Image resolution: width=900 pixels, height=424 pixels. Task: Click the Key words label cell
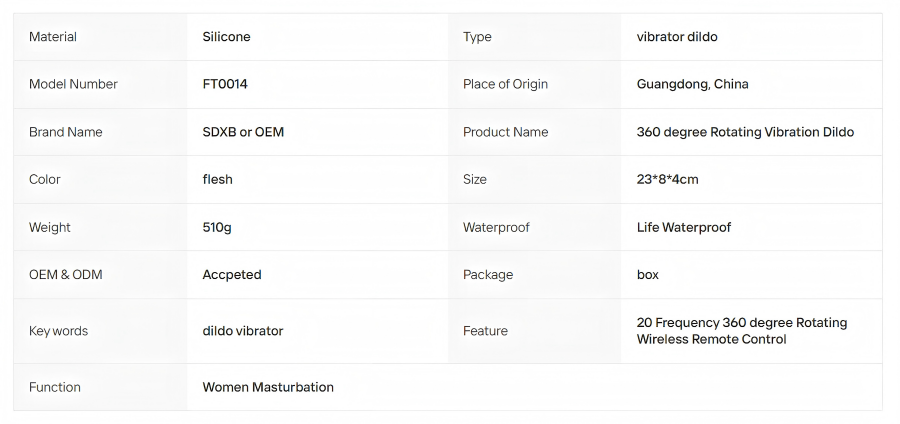[x=100, y=331]
